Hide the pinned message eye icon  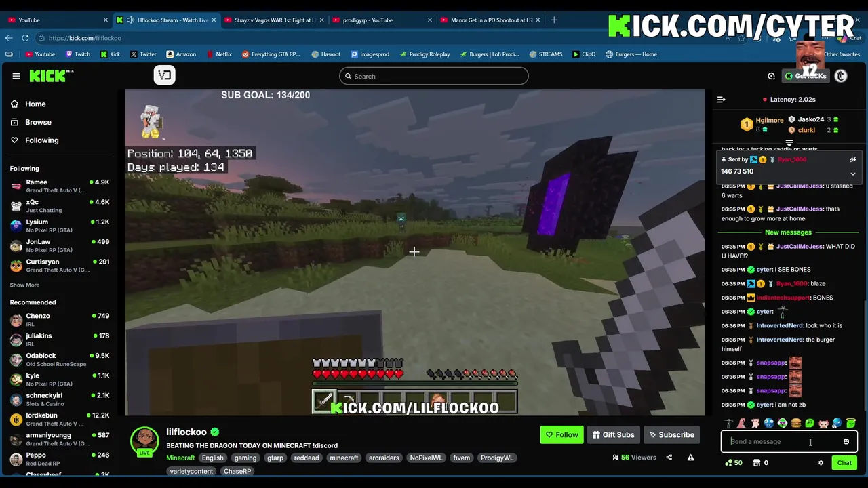click(x=853, y=159)
